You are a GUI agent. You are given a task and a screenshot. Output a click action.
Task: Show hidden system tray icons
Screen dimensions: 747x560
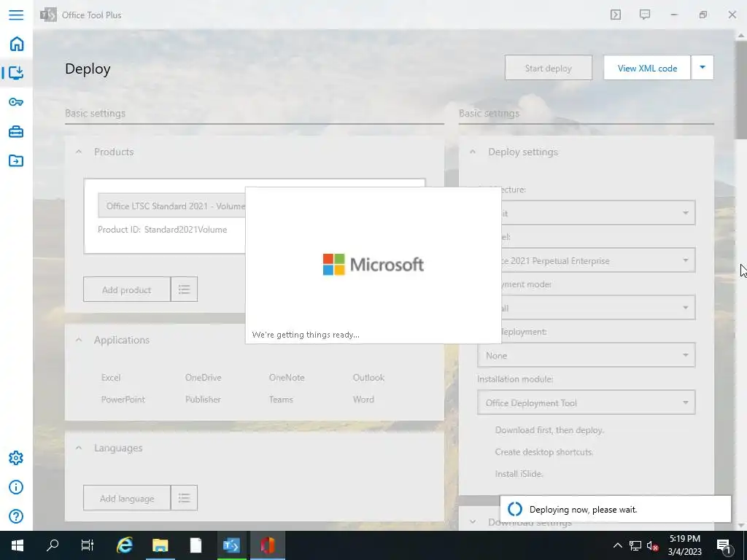(x=617, y=545)
